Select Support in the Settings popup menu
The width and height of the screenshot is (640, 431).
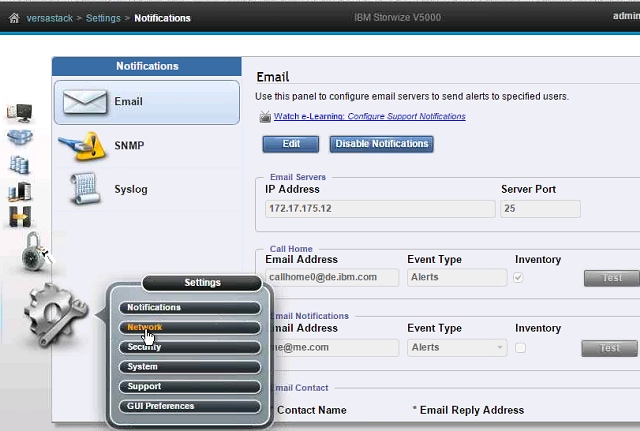click(x=190, y=387)
